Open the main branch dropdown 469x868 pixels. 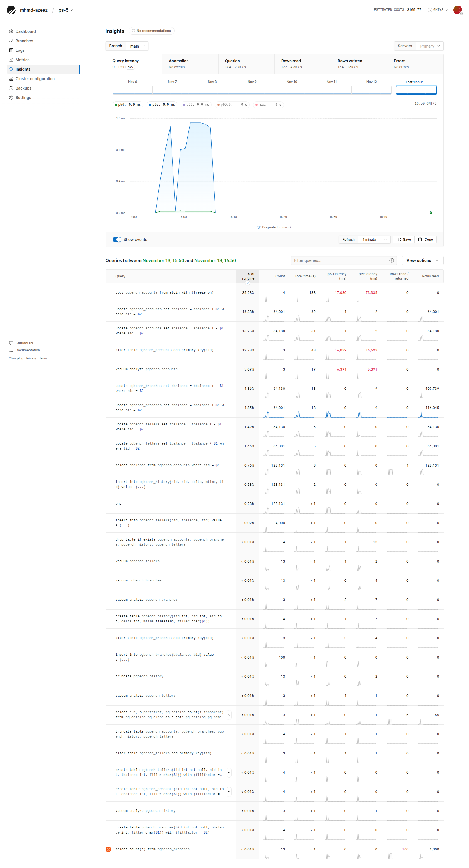(137, 46)
